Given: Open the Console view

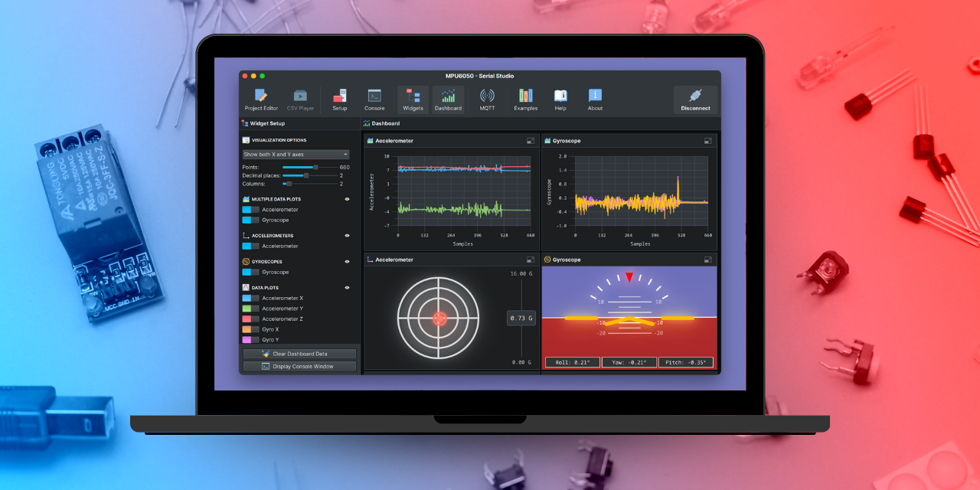Looking at the screenshot, I should pos(374,99).
